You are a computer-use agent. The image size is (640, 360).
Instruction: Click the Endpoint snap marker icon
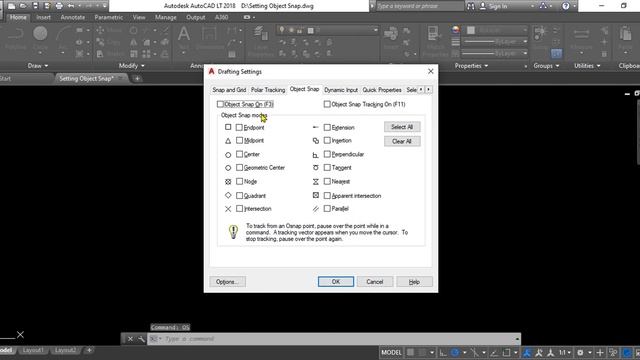228,127
